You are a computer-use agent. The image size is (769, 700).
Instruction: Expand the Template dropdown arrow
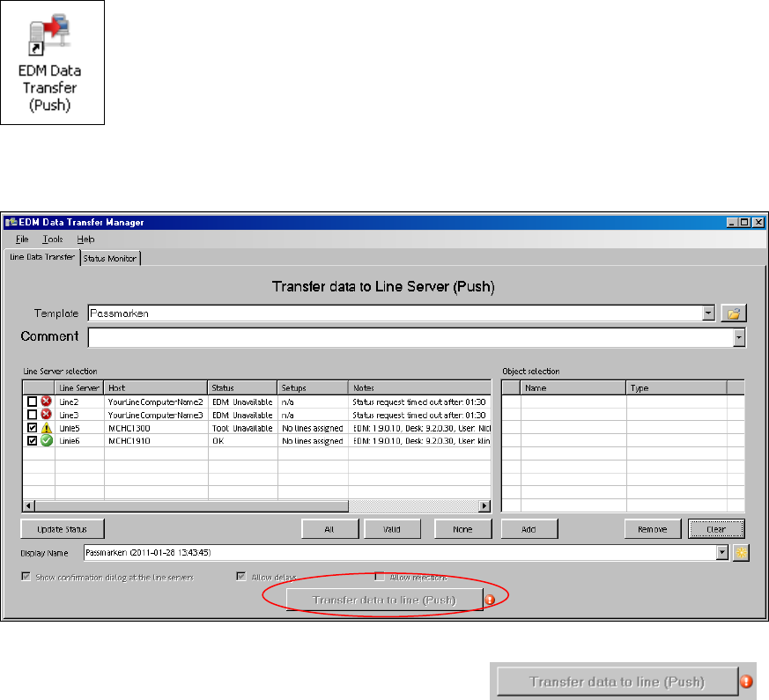coord(708,313)
